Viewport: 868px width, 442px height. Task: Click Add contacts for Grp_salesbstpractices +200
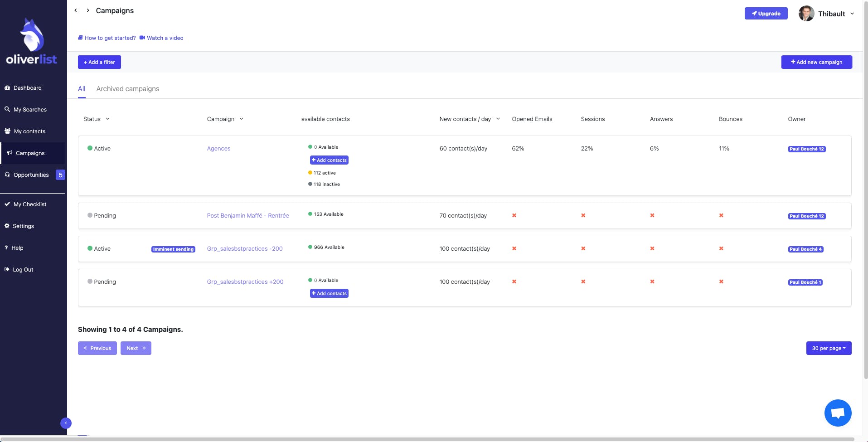[329, 294]
